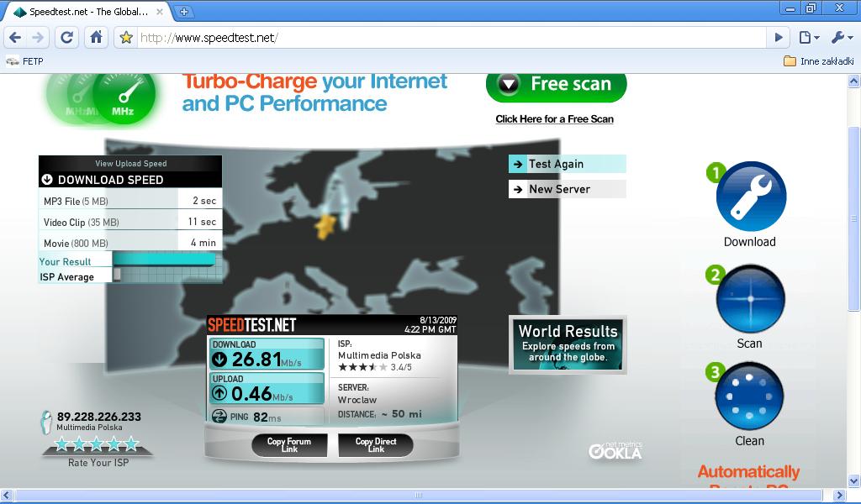Go to the Home page icon
This screenshot has width=861, height=504.
click(x=96, y=37)
